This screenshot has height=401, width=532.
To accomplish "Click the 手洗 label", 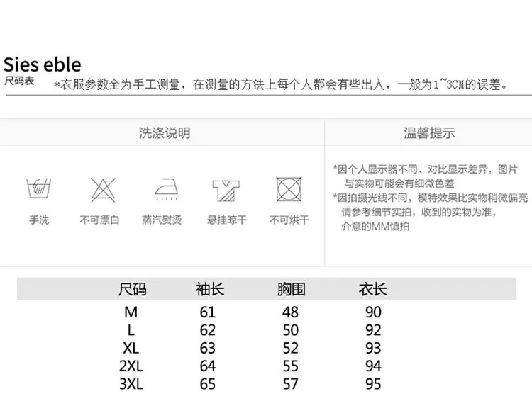I will (39, 220).
